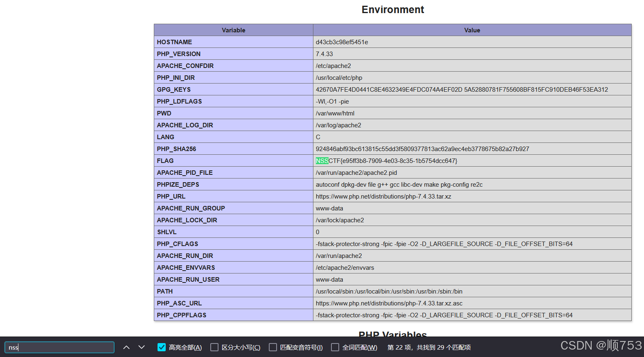Image resolution: width=644 pixels, height=357 pixels.
Task: Click the PHP_INI_DIR value /usr/local/etc/php
Action: 339,78
